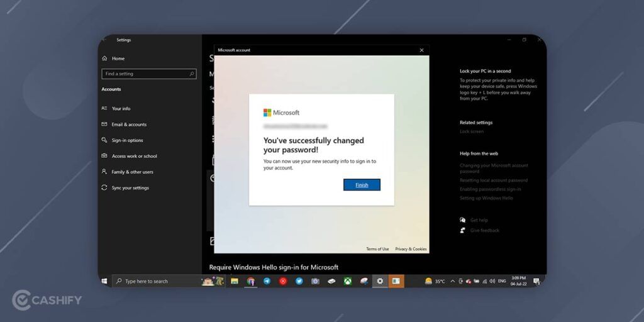644x322 pixels.
Task: Open File Explorer from the taskbar
Action: click(235, 281)
